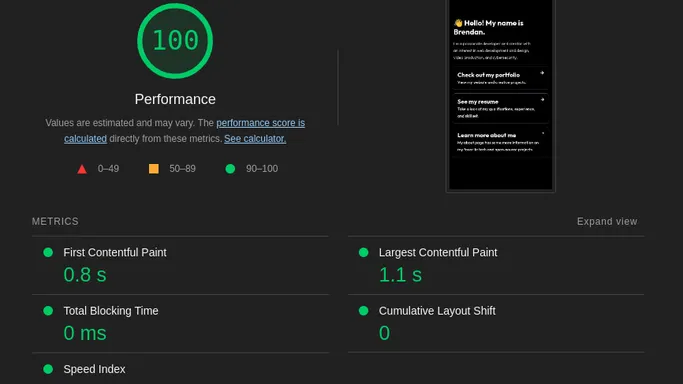Viewport: 683px width, 384px height.
Task: Click the page screenshot thumbnail
Action: click(500, 95)
